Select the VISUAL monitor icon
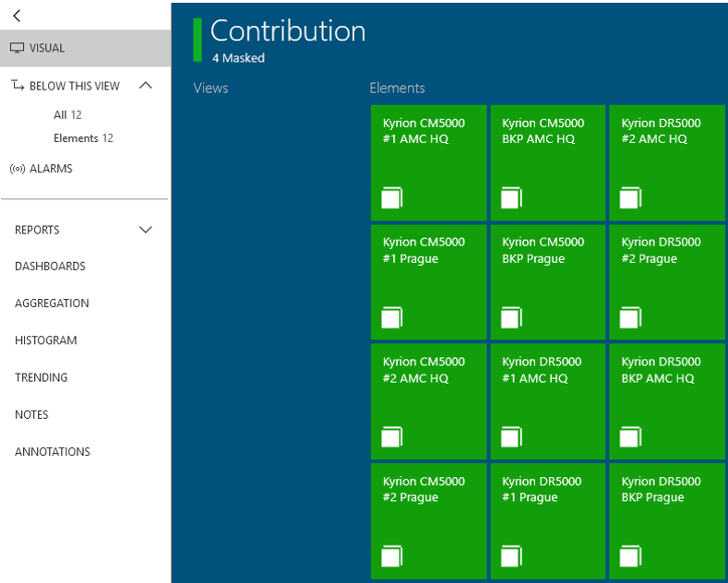Viewport: 728px width, 583px height. [18, 48]
